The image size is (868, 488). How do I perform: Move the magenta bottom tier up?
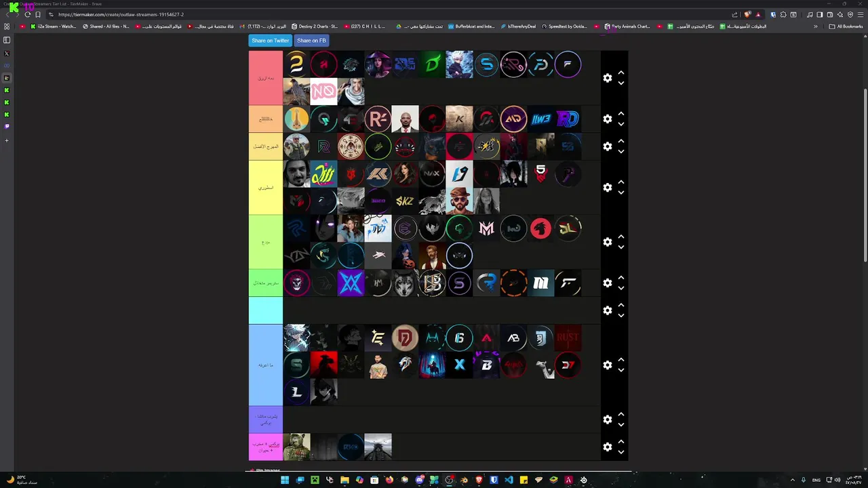621,442
